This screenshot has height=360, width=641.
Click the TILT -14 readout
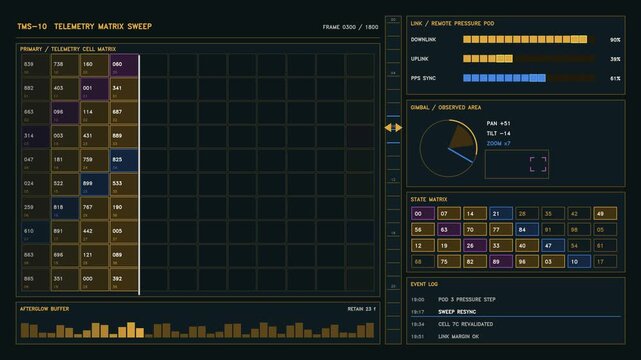coord(498,134)
